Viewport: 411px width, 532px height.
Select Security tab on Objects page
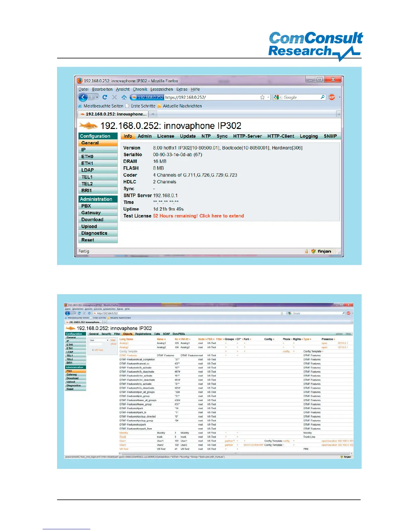(106, 334)
